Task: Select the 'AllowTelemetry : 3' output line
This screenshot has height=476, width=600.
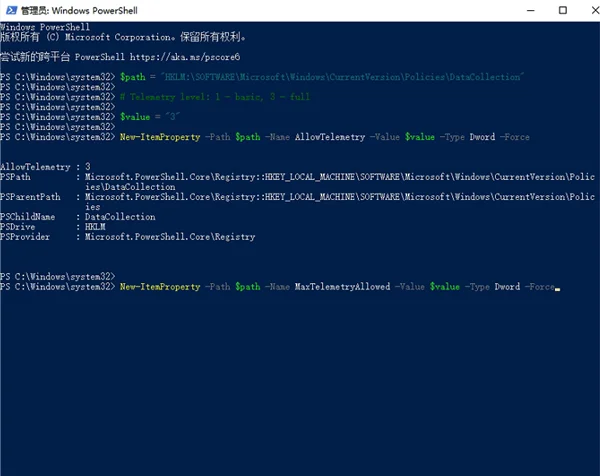Action: (45, 167)
